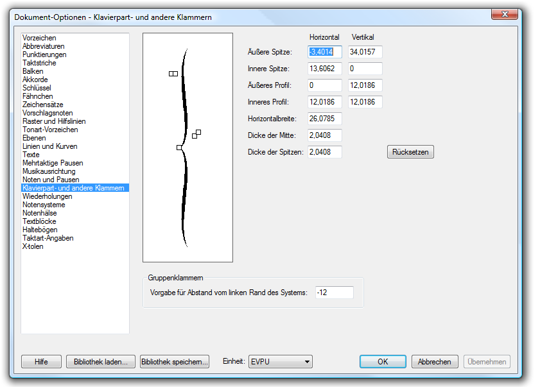
Task: Click the Äußere Spitze horizontal field
Action: [324, 51]
